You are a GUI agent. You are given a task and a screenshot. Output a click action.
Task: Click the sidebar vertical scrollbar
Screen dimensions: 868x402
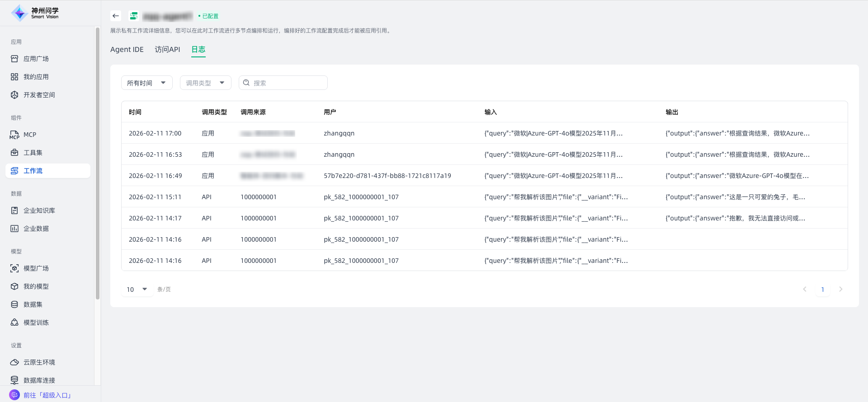pos(98,163)
